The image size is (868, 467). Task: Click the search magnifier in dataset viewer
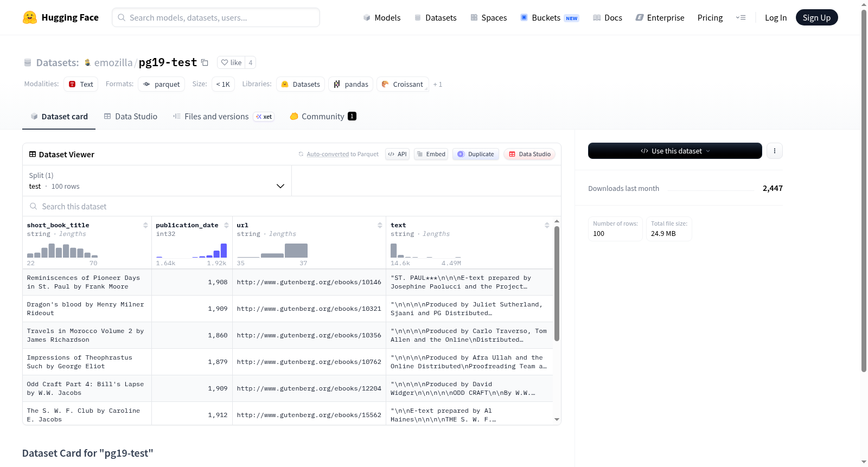click(34, 206)
